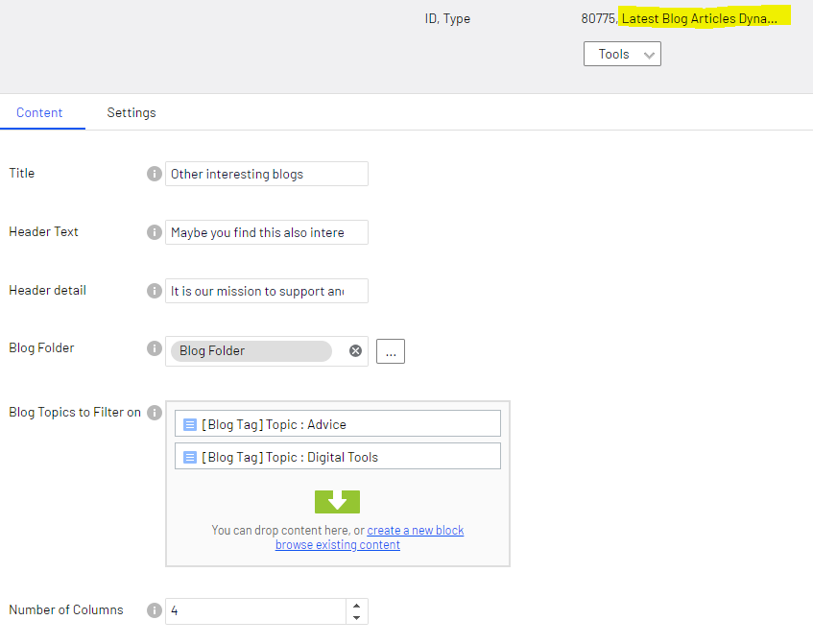Click the block icon of Topic : Digital Tools

tap(190, 457)
